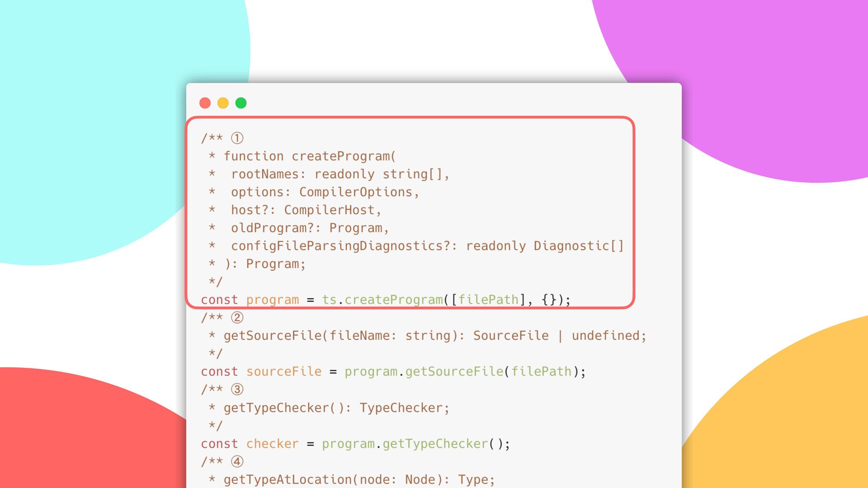
Task: Click 'CompilerHost' type in comment
Action: [329, 210]
